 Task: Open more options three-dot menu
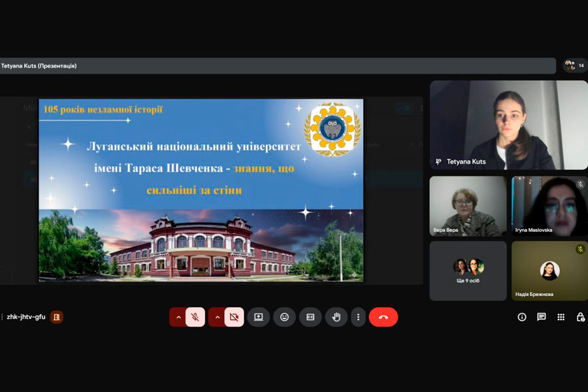pyautogui.click(x=358, y=317)
